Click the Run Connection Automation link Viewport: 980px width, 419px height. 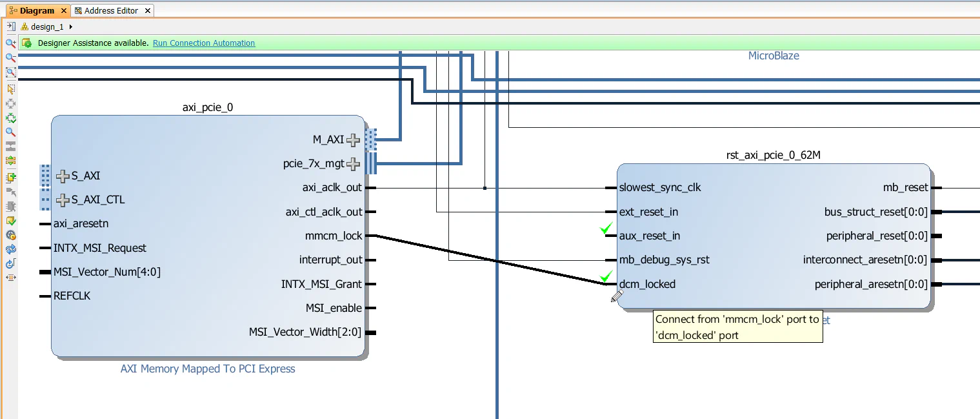click(x=203, y=43)
